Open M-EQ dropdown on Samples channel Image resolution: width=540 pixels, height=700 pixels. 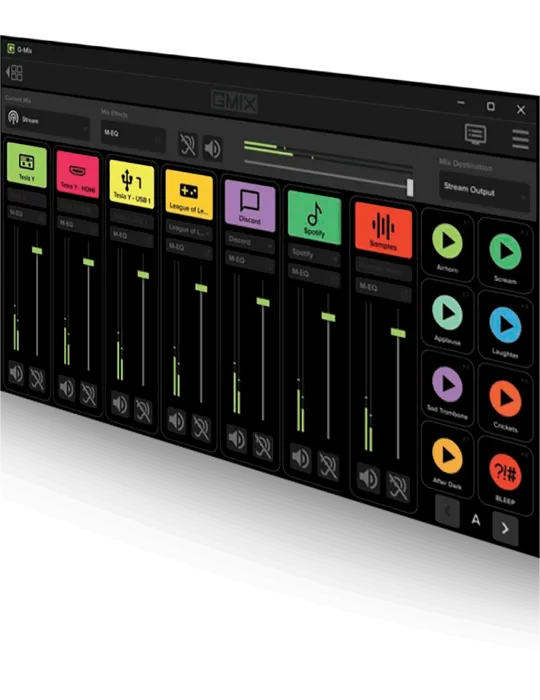[383, 289]
